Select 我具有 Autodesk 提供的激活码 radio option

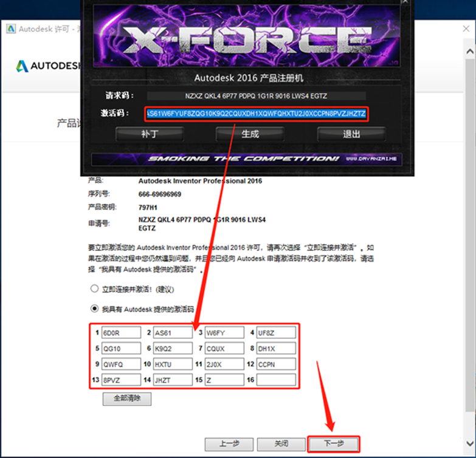click(x=94, y=309)
